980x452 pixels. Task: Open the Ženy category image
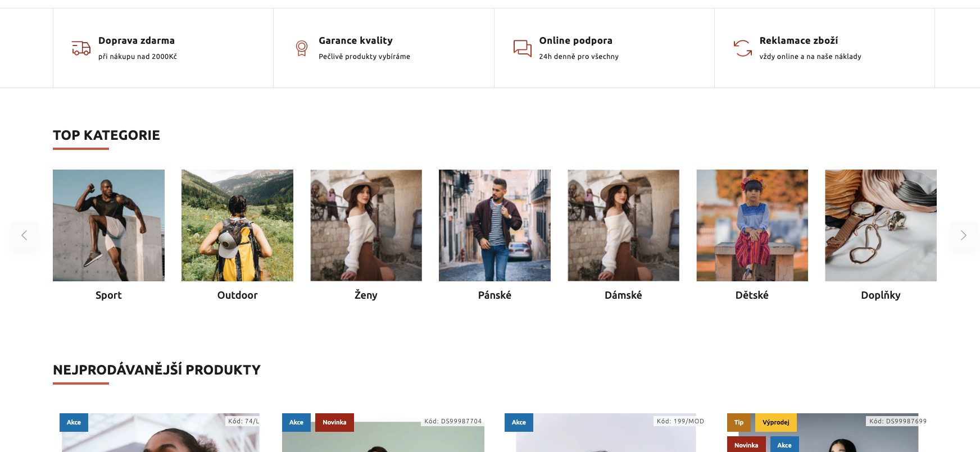pyautogui.click(x=366, y=225)
